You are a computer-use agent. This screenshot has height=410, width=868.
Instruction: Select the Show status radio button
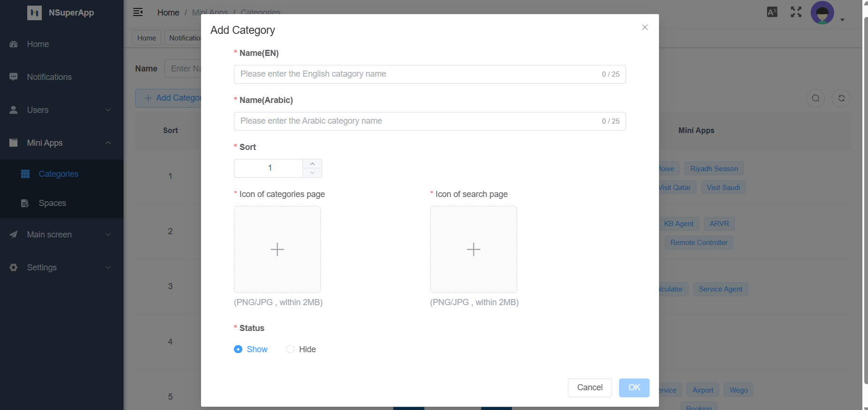(238, 349)
